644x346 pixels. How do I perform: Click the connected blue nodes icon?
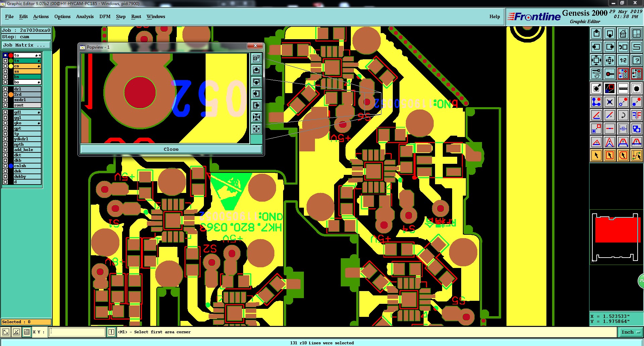596,102
